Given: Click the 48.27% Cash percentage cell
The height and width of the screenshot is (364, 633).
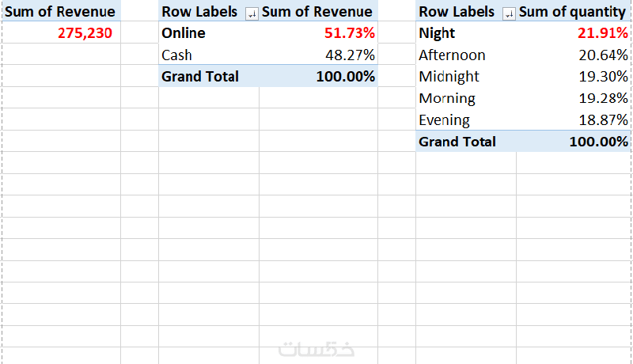Looking at the screenshot, I should click(350, 55).
